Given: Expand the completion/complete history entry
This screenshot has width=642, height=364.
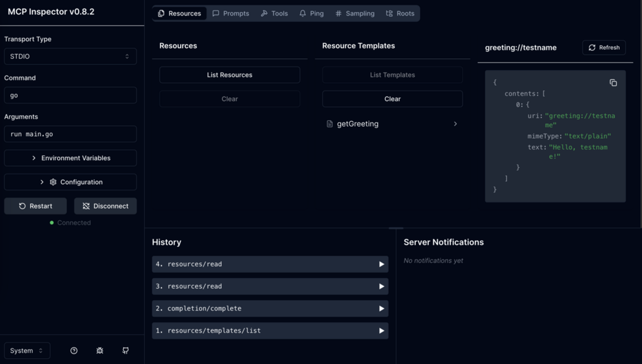Looking at the screenshot, I should coord(270,309).
